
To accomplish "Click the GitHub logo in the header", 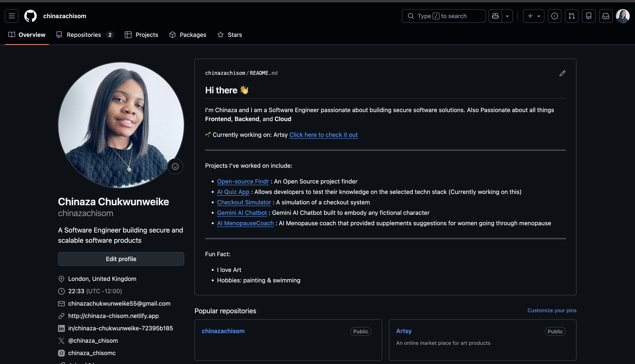I will click(30, 16).
